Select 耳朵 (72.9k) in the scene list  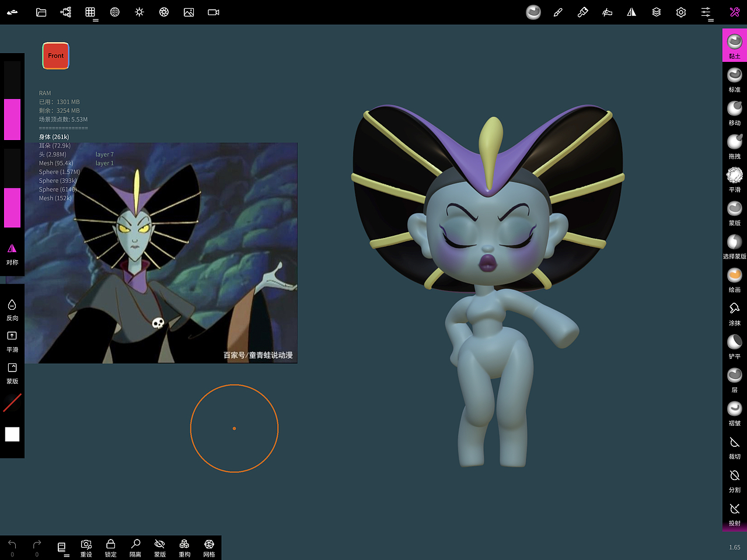55,146
